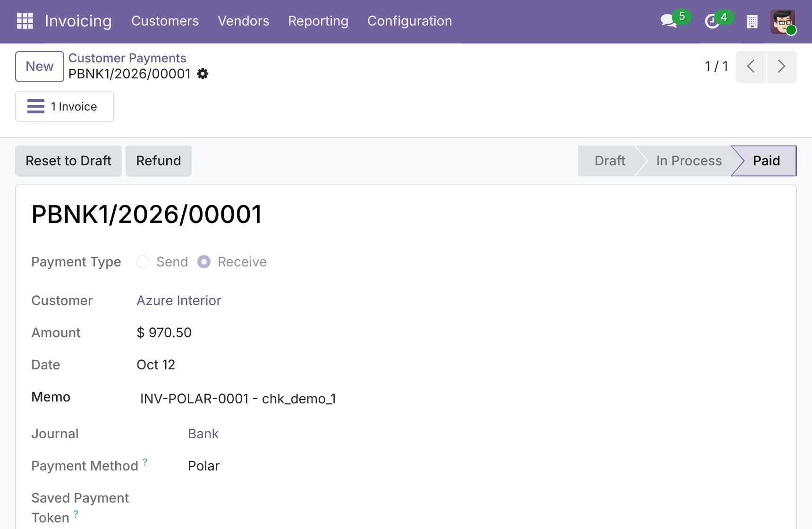Open the Vendors menu

[244, 21]
